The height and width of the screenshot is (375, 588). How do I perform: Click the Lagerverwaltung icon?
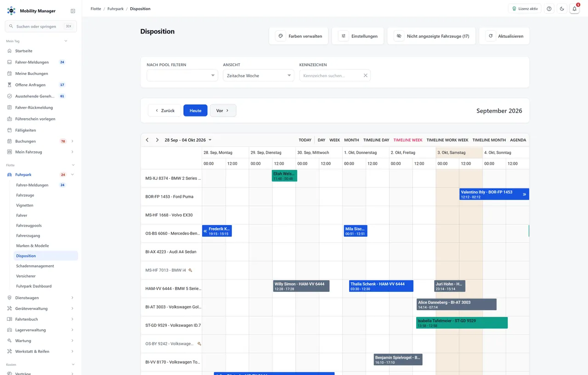[10, 330]
